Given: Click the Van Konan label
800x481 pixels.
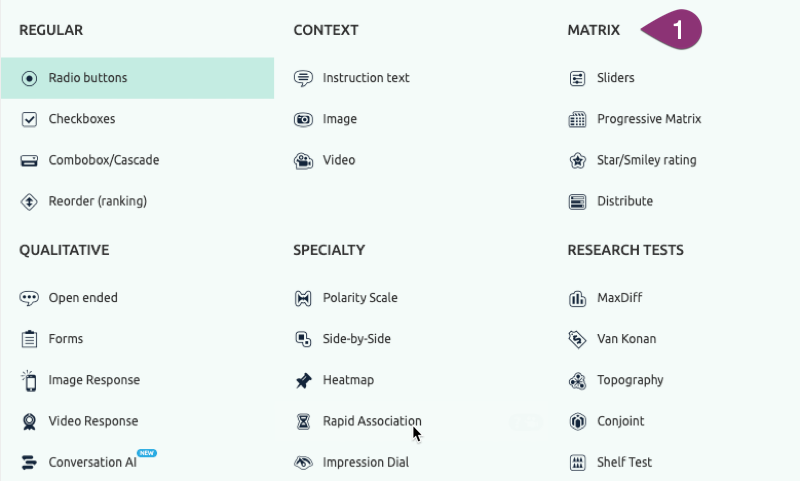Looking at the screenshot, I should [626, 339].
